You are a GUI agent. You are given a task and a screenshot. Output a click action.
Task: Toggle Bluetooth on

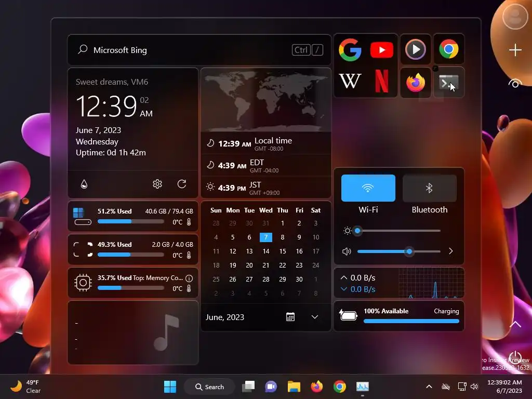[429, 188]
